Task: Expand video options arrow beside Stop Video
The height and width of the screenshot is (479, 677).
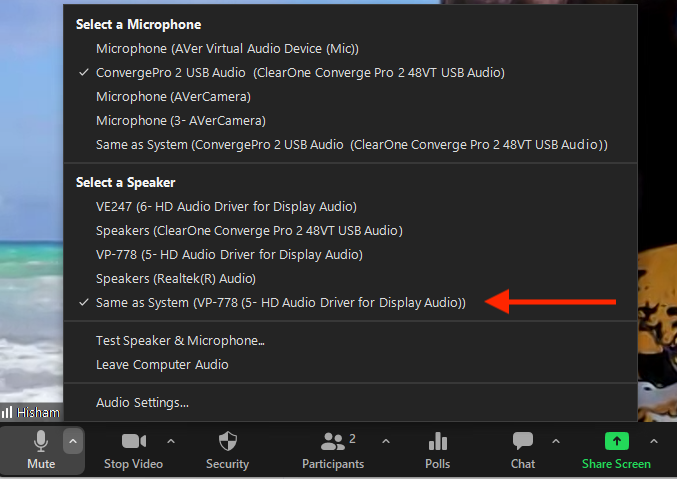Action: [171, 441]
